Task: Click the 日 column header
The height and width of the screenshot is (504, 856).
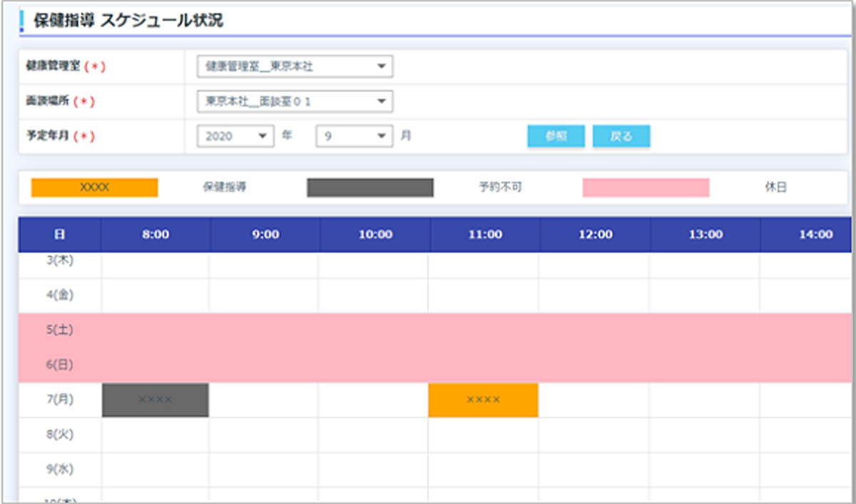Action: [60, 235]
